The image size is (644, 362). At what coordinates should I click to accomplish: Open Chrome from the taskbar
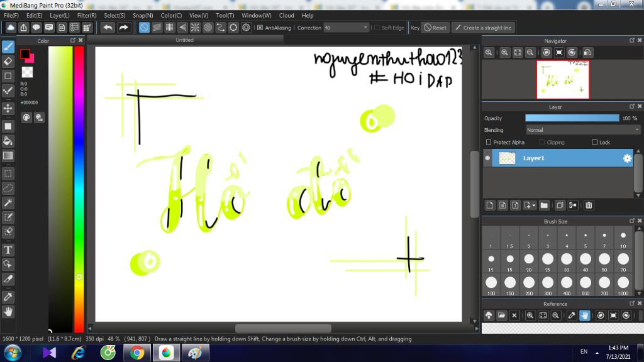[x=137, y=353]
